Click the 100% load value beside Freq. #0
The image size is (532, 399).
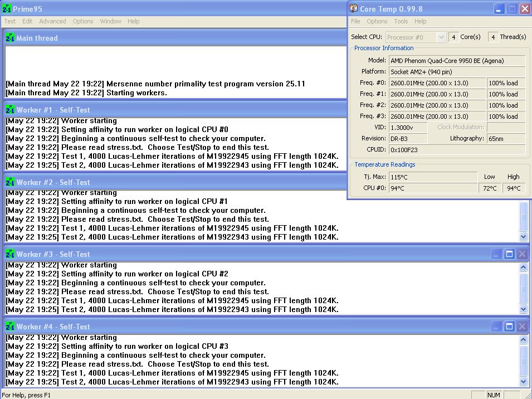[x=506, y=83]
